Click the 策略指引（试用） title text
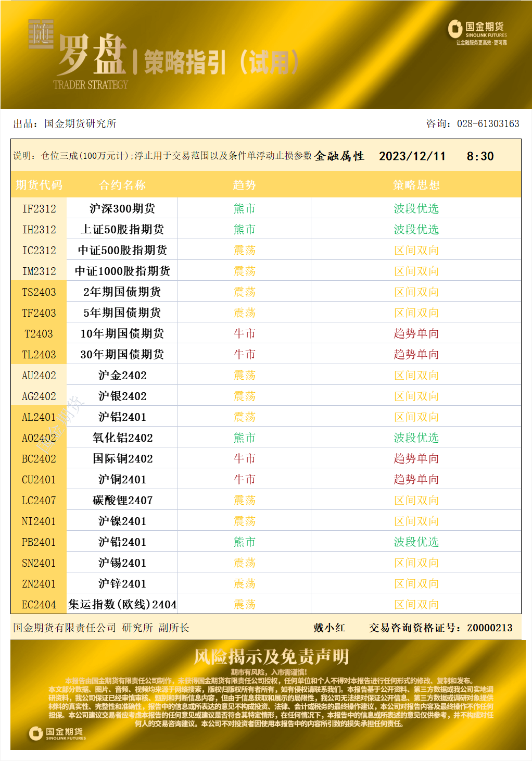Viewport: 532px width, 761px height. coord(221,63)
